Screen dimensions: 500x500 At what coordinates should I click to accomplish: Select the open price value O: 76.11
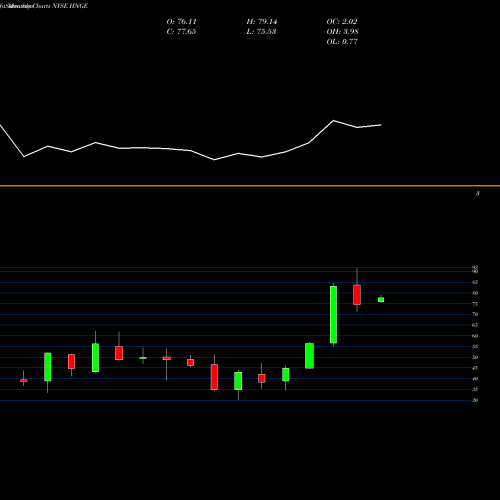point(181,22)
